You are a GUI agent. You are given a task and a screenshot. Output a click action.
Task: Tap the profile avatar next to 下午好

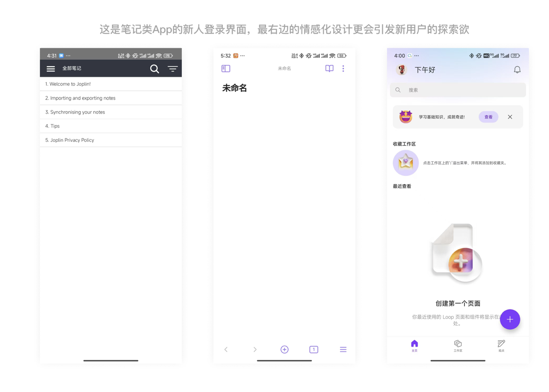tap(401, 70)
